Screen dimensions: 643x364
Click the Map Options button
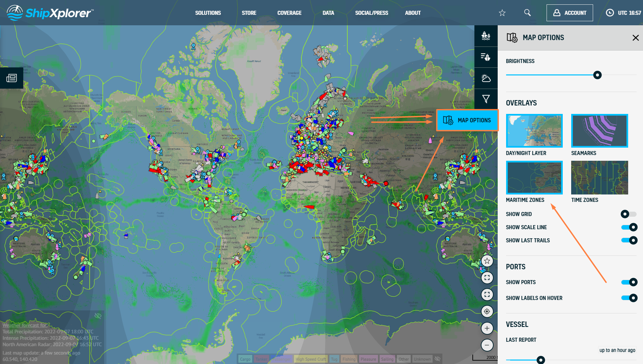click(x=467, y=120)
